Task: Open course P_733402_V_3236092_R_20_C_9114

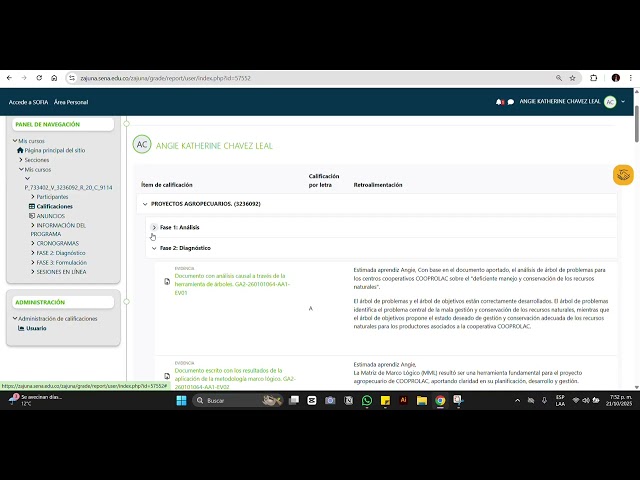Action: 68,188
